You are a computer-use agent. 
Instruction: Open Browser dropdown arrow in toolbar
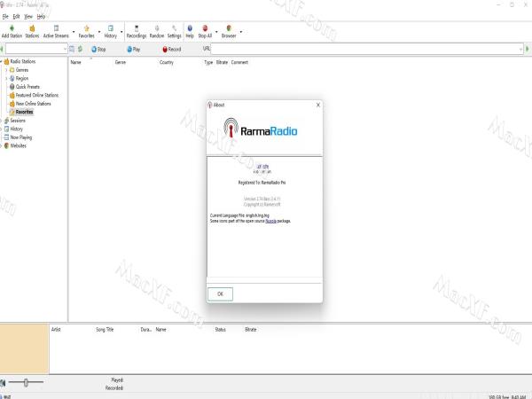tap(241, 32)
